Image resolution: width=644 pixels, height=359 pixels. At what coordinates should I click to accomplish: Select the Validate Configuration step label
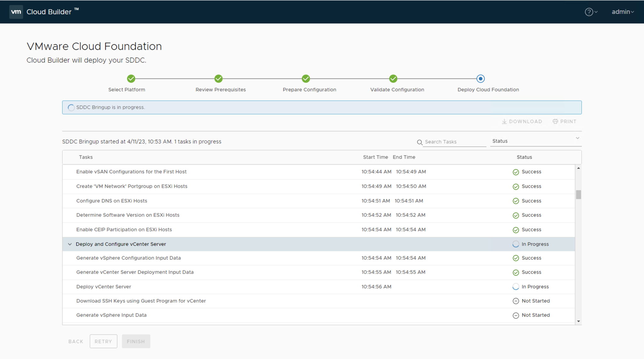[x=397, y=89]
